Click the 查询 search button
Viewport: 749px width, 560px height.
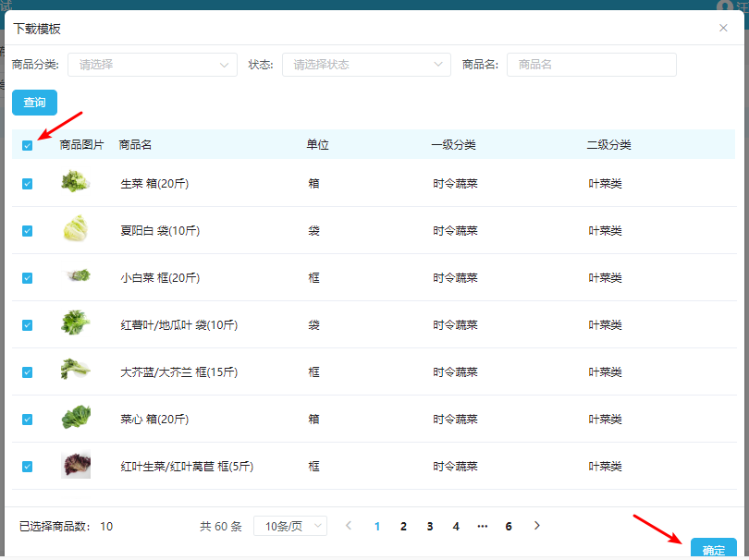click(34, 103)
